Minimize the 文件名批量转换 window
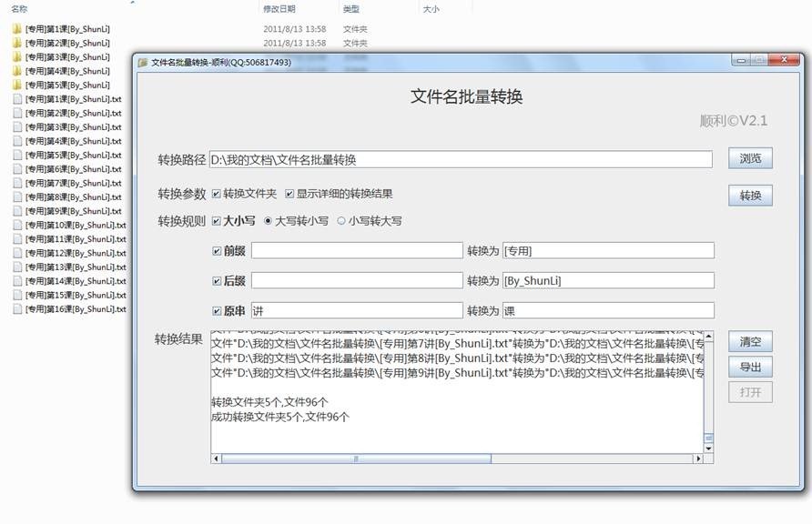This screenshot has width=812, height=524. pos(741,61)
